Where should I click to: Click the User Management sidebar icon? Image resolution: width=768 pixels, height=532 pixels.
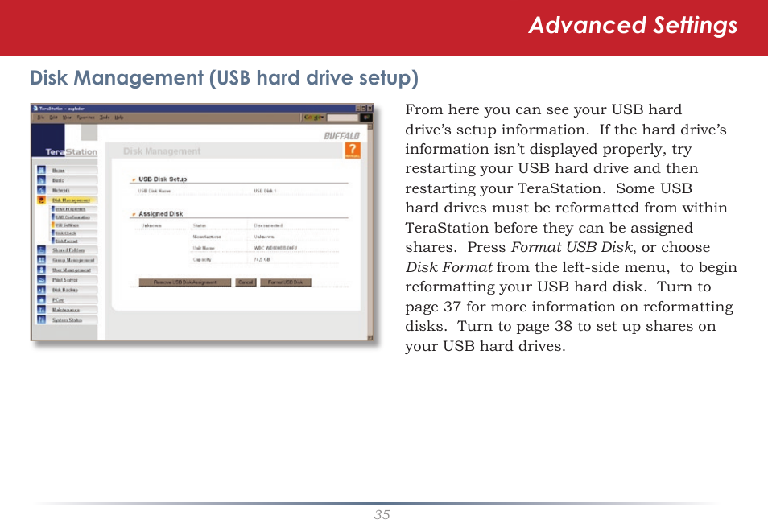click(x=42, y=270)
